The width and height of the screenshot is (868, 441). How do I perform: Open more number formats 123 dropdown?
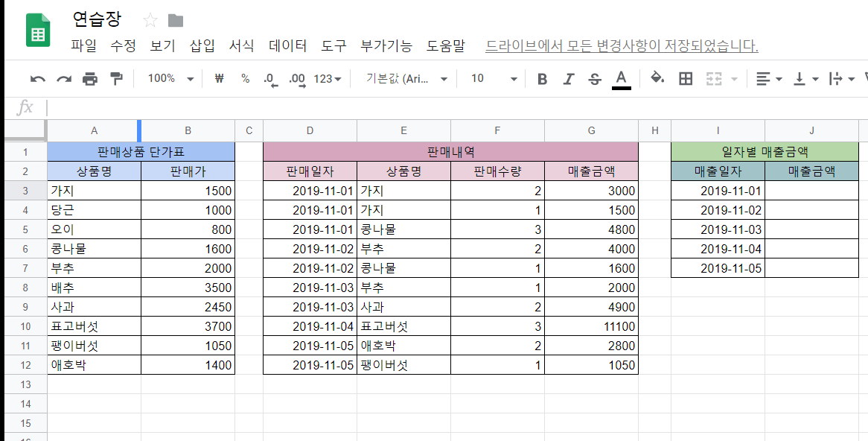coord(328,79)
